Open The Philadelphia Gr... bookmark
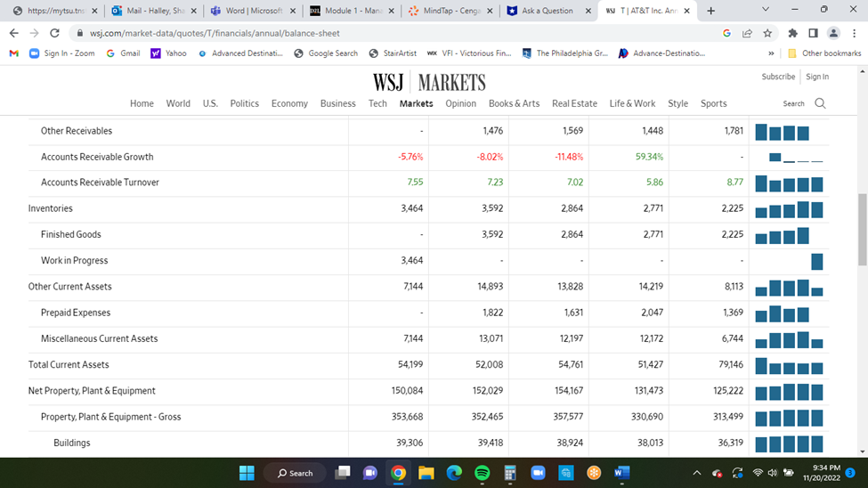Viewport: 868px width, 488px height. coord(564,53)
